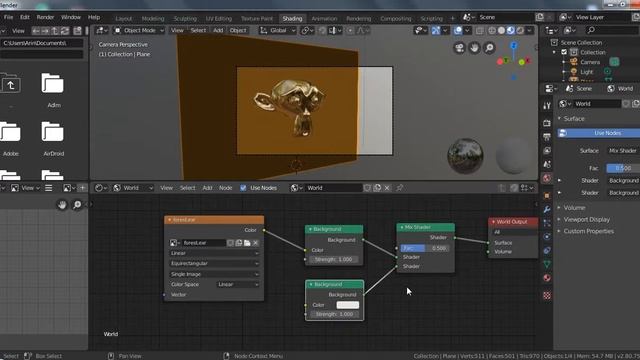Click open image folder icon in forestLear node
This screenshot has width=640, height=360.
247,243
